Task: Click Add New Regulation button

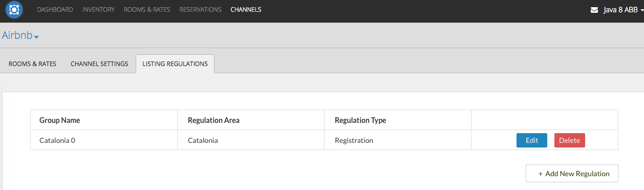Action: [x=572, y=174]
